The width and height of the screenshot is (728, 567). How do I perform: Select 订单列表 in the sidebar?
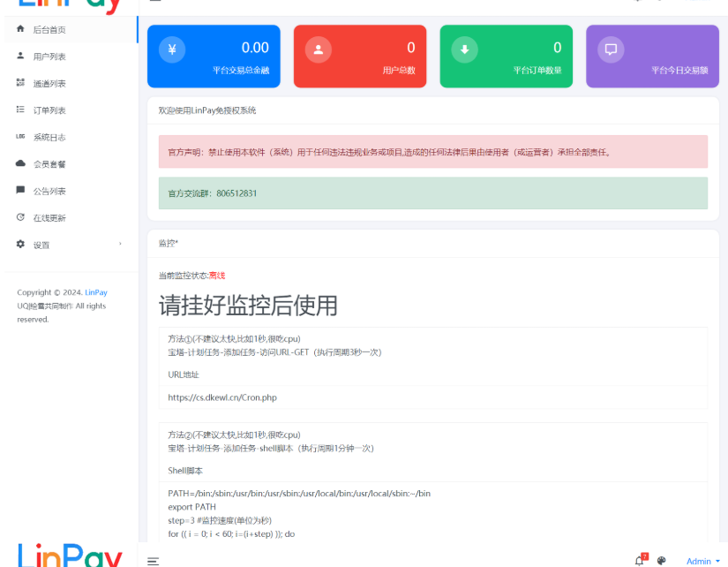click(x=50, y=110)
